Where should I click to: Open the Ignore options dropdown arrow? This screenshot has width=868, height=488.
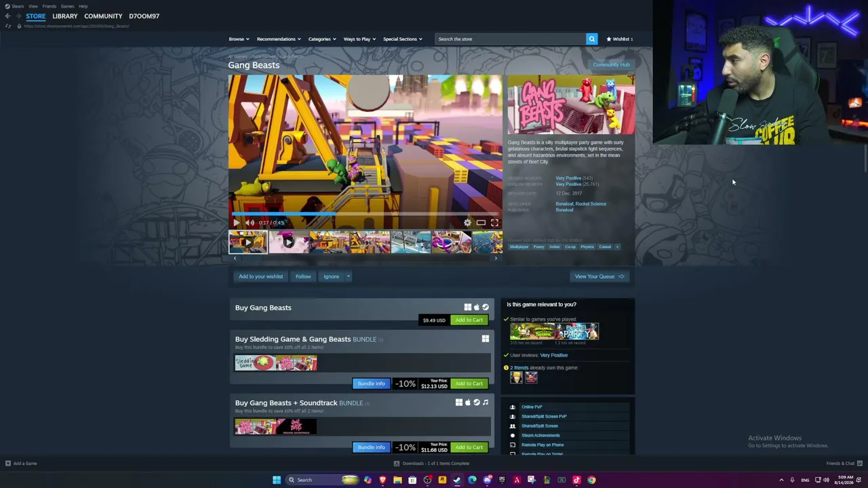[348, 276]
